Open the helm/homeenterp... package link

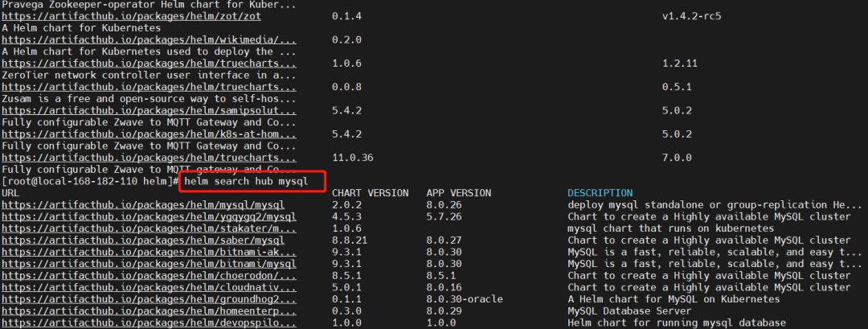pyautogui.click(x=149, y=311)
